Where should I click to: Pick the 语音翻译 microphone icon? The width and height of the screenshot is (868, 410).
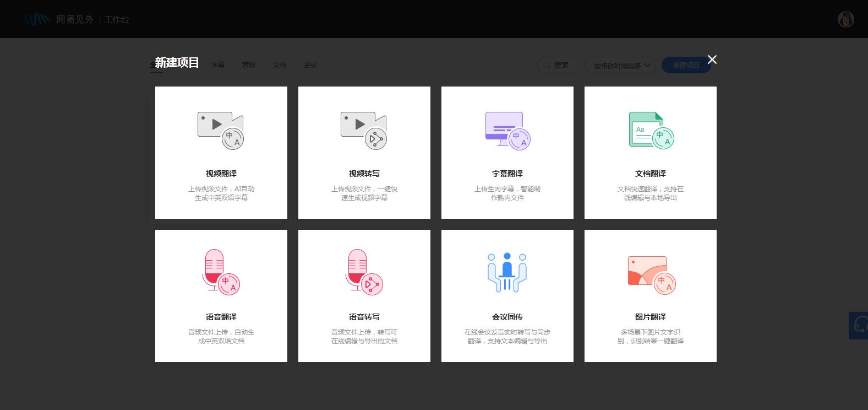coord(221,272)
